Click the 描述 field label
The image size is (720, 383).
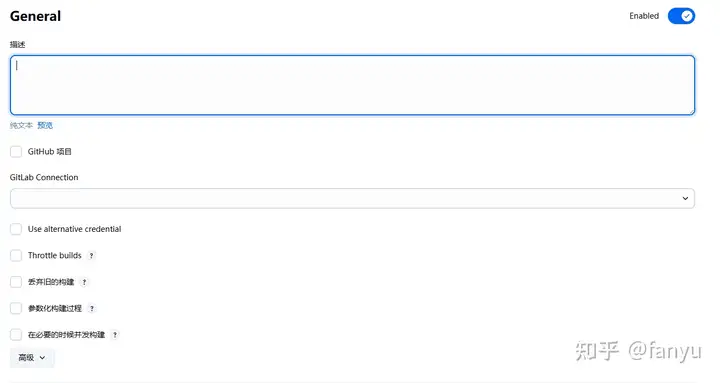(17, 45)
